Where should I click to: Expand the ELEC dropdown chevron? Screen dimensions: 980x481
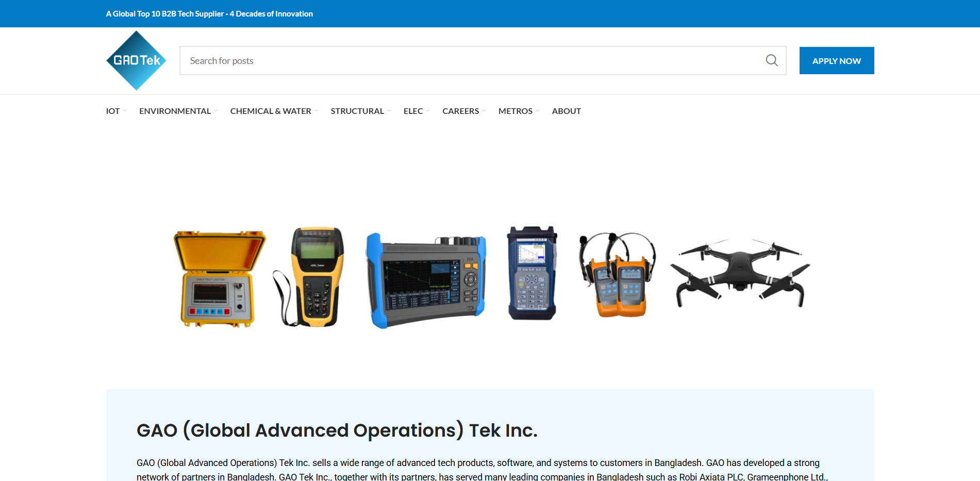427,111
